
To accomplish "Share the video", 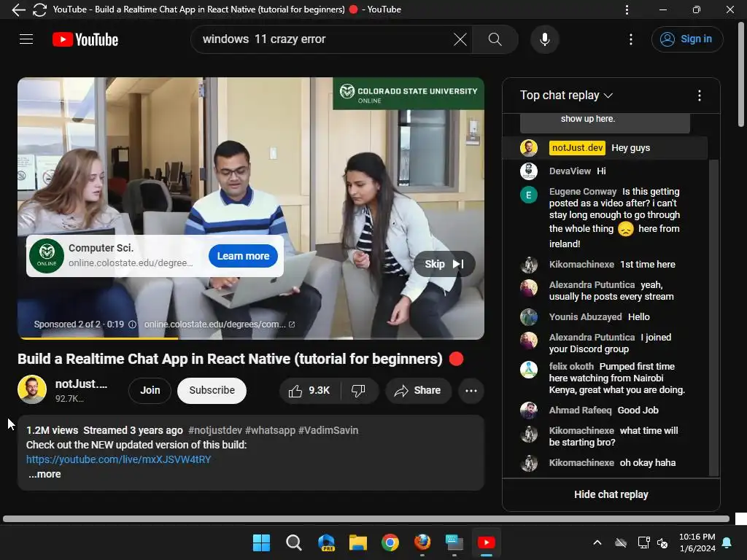I will tap(418, 391).
